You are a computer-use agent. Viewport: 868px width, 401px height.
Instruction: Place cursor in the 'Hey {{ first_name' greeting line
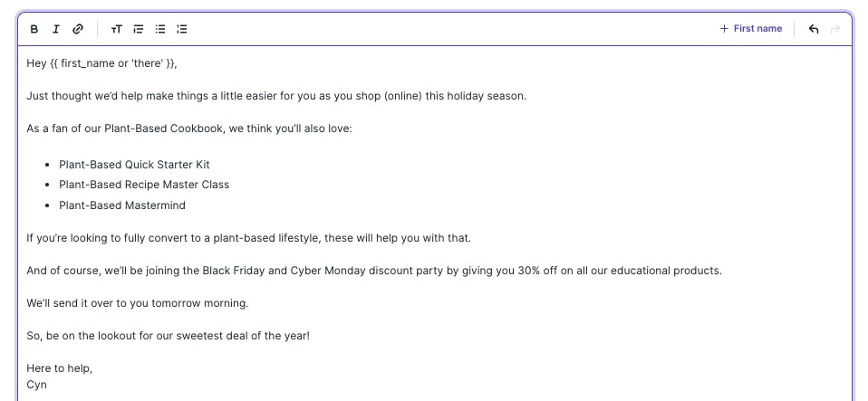[101, 63]
